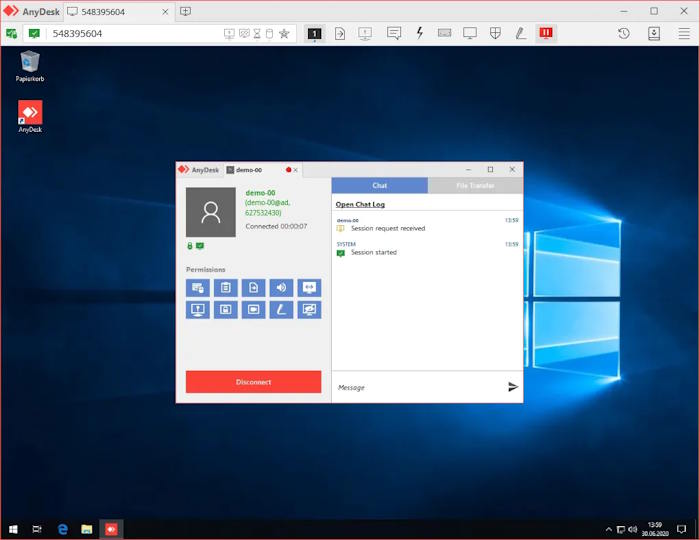This screenshot has width=700, height=540.
Task: Click the red session recording icon in the toolbar
Action: pyautogui.click(x=546, y=33)
